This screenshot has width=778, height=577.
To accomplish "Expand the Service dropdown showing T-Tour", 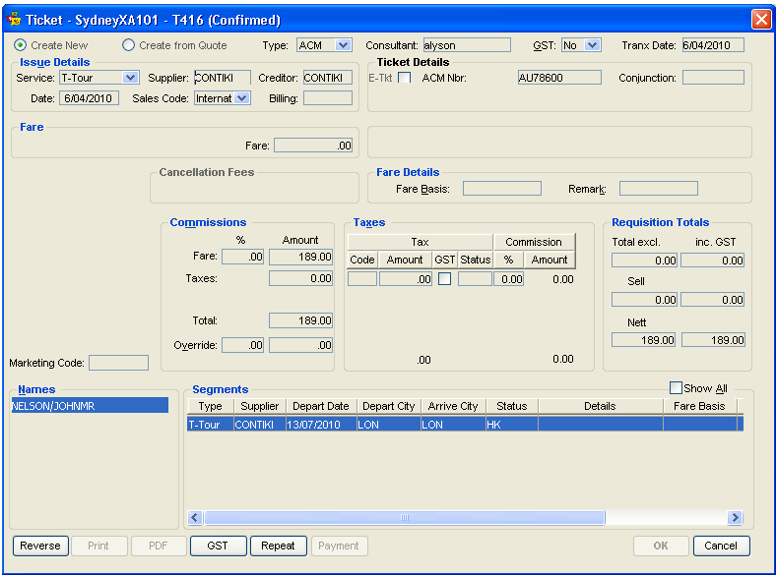I will 130,78.
